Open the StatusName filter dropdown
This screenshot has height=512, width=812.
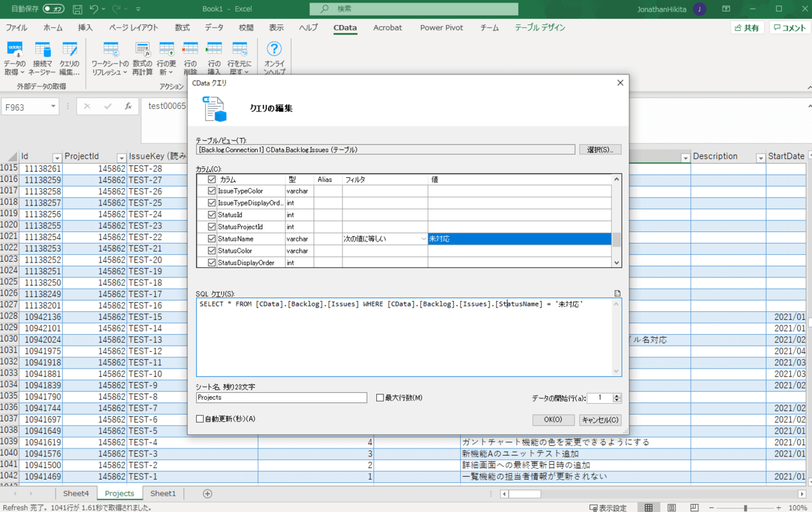tap(423, 239)
